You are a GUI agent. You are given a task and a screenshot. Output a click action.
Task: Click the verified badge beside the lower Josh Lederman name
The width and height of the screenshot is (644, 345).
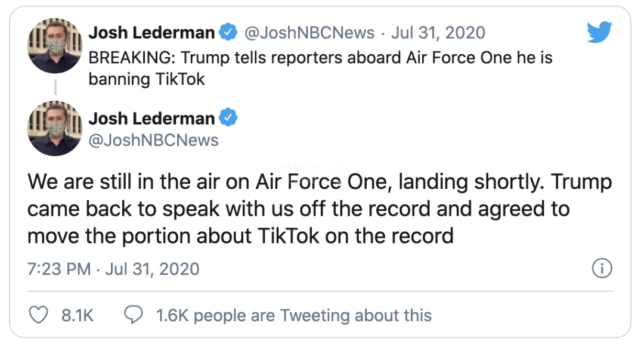[228, 118]
